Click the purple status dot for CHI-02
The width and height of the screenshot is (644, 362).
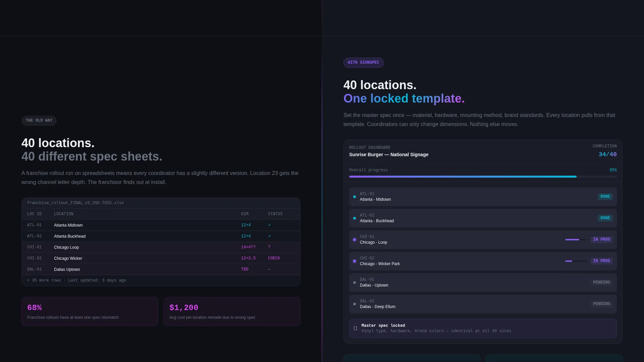pyautogui.click(x=355, y=261)
